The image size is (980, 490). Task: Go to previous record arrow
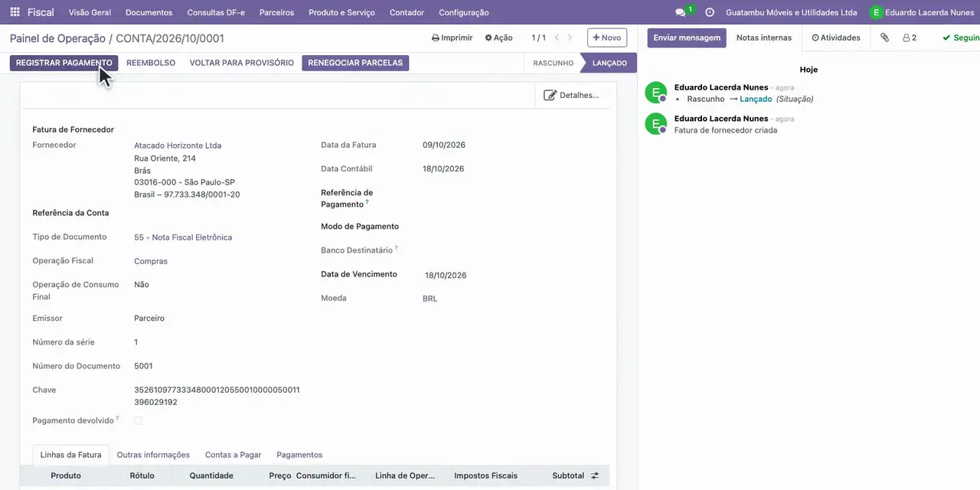coord(557,38)
